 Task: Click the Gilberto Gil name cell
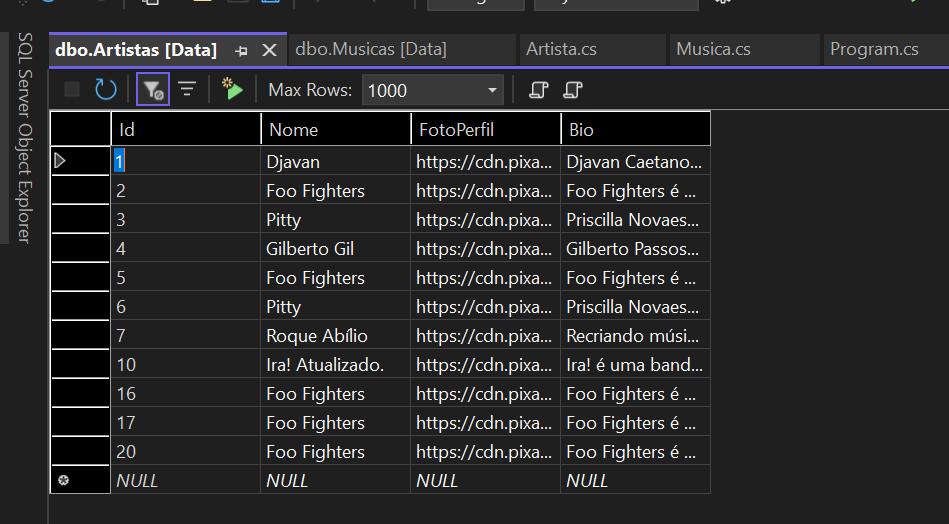[336, 249]
